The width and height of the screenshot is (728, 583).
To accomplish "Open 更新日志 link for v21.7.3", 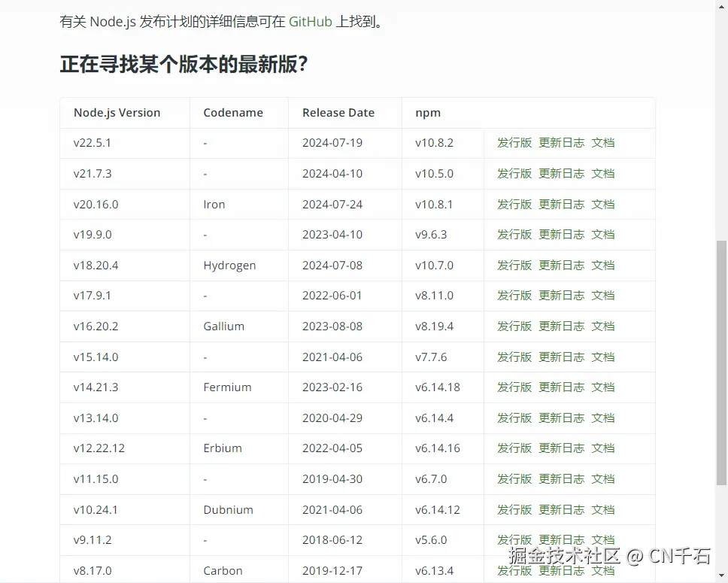I will [x=561, y=173].
